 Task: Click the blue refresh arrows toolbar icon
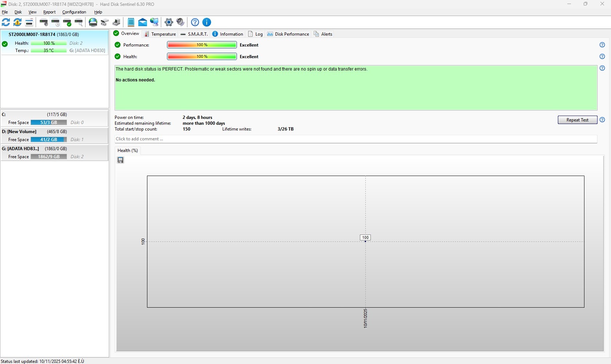6,22
